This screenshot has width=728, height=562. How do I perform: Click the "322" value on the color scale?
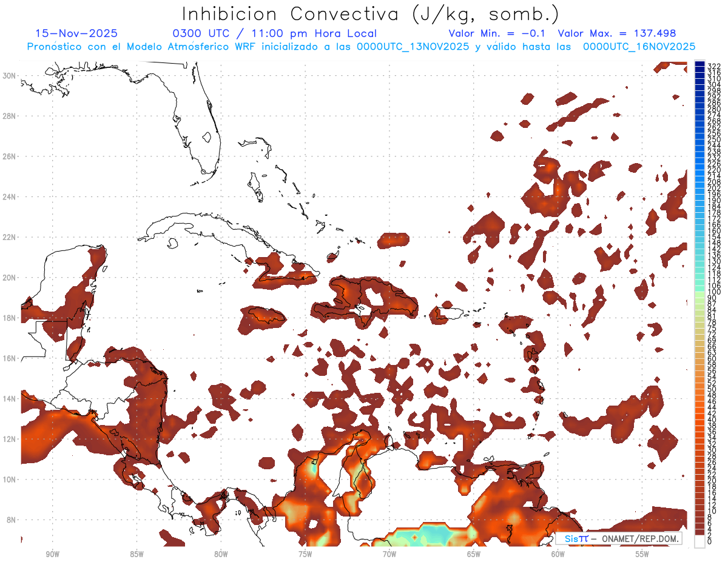click(714, 67)
